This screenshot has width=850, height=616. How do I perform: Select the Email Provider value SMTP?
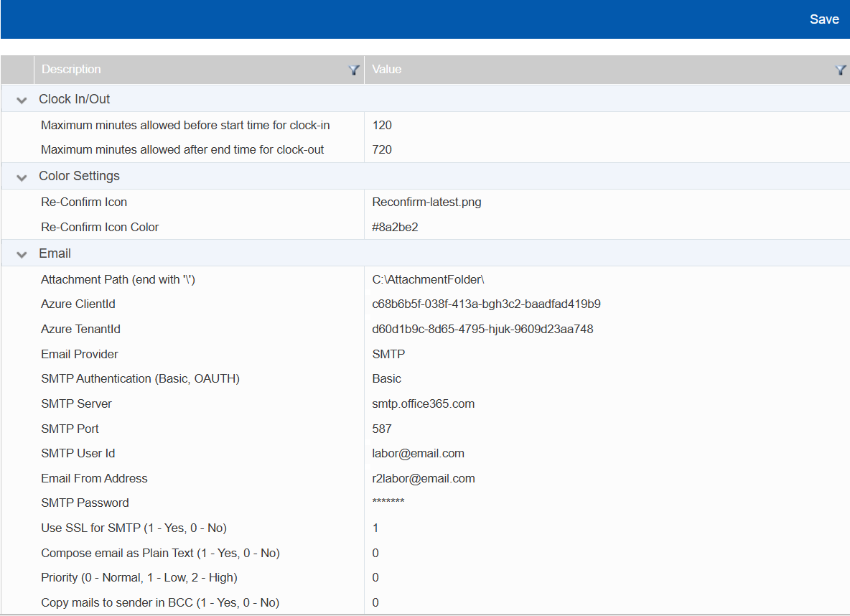click(388, 354)
